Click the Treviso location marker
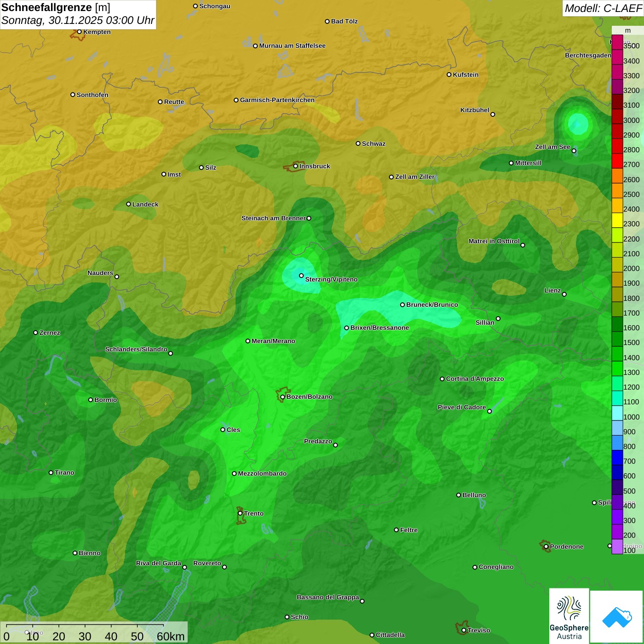Screen dimensions: 644x644 click(x=464, y=630)
